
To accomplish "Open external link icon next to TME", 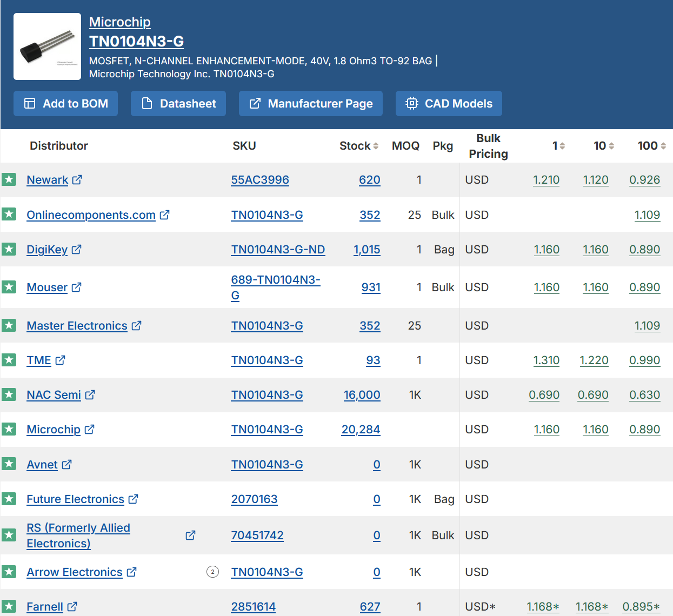I will coord(60,360).
